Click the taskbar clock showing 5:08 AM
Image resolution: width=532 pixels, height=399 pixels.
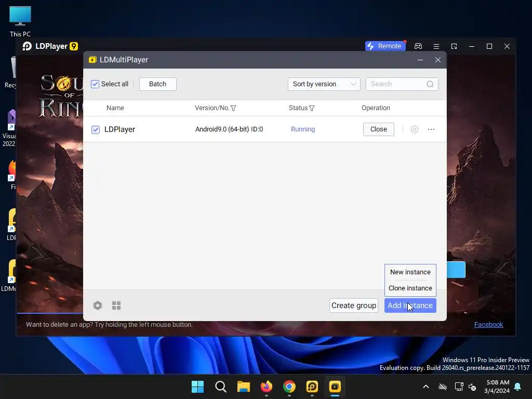(498, 387)
